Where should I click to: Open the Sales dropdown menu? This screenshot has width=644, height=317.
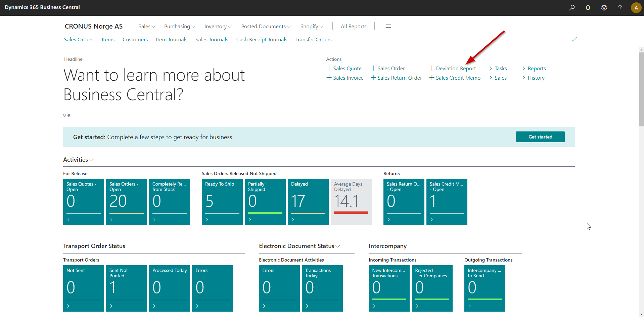tap(146, 26)
